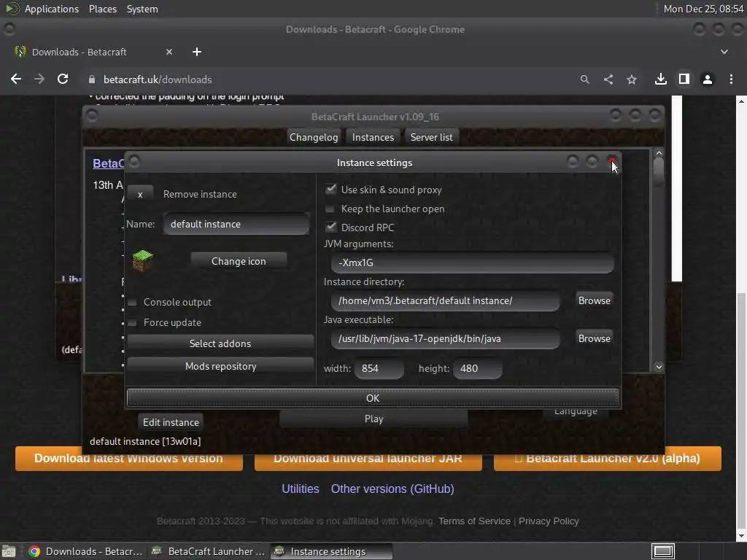747x560 pixels.
Task: Reload the Betacraft downloads page
Action: point(63,79)
